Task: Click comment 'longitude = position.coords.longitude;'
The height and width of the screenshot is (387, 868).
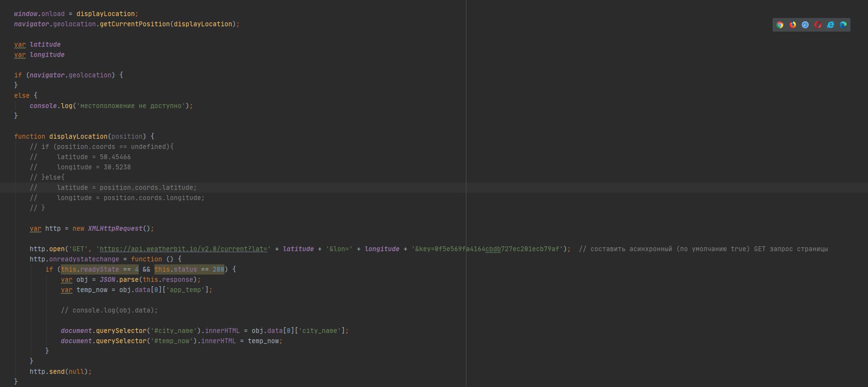Action: [x=131, y=198]
